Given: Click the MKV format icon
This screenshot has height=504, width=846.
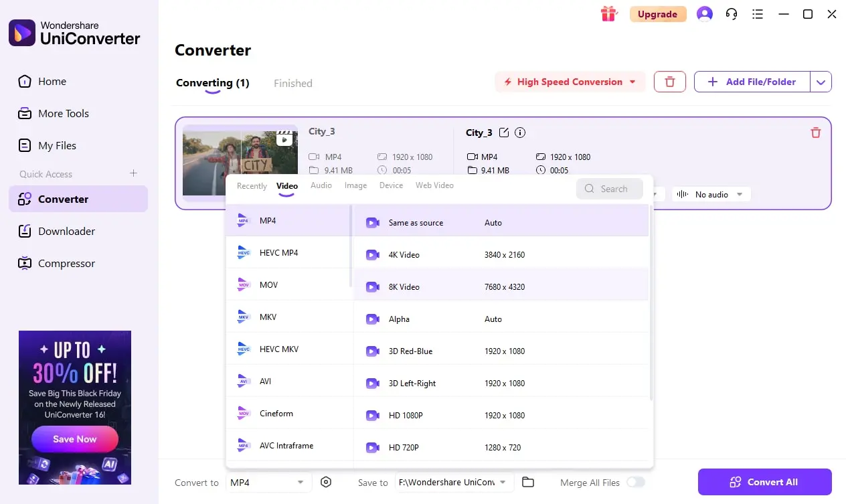Looking at the screenshot, I should click(x=244, y=317).
